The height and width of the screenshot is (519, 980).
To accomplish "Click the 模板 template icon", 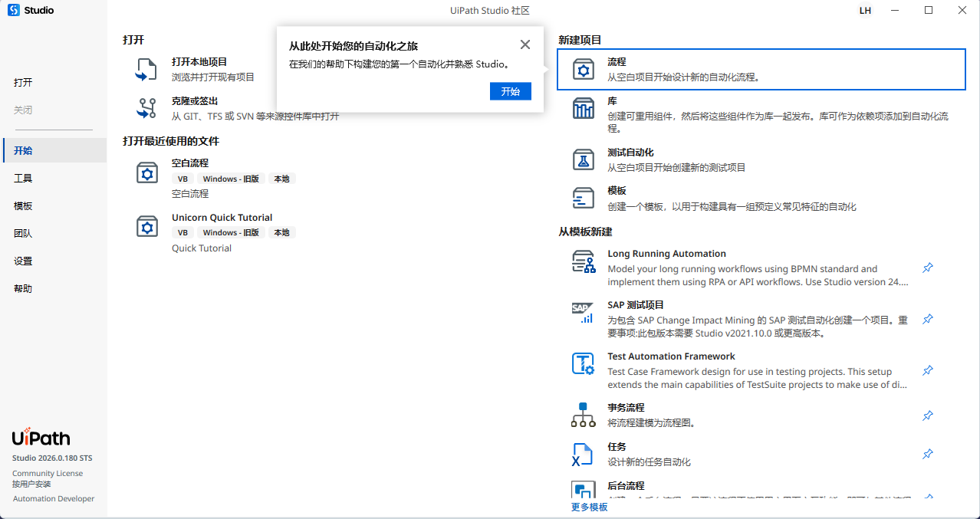I will (x=584, y=198).
